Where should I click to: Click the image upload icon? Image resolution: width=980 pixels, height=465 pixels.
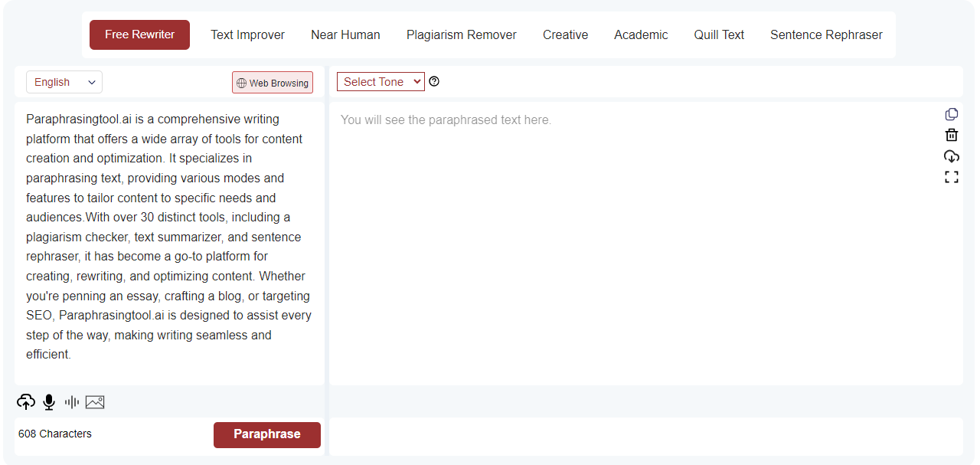coord(95,401)
